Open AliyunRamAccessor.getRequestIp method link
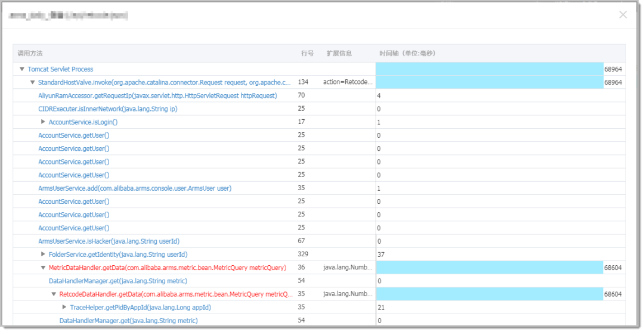Screen dimensions: 644x332 pyautogui.click(x=157, y=95)
